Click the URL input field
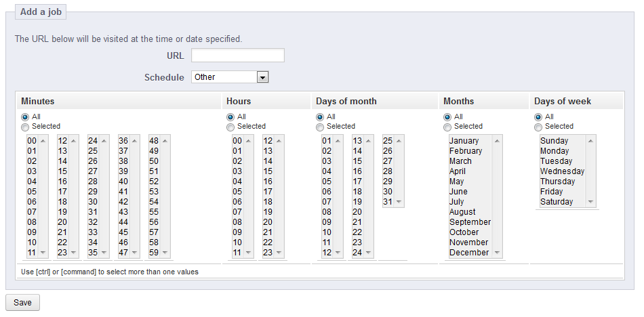This screenshot has width=644, height=317. 237,56
